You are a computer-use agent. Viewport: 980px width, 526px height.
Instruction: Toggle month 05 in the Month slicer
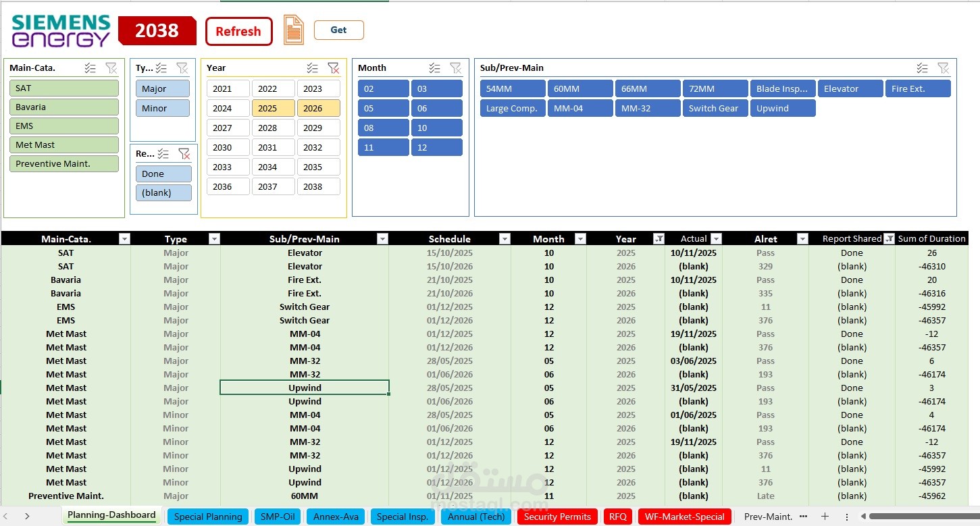click(x=383, y=108)
